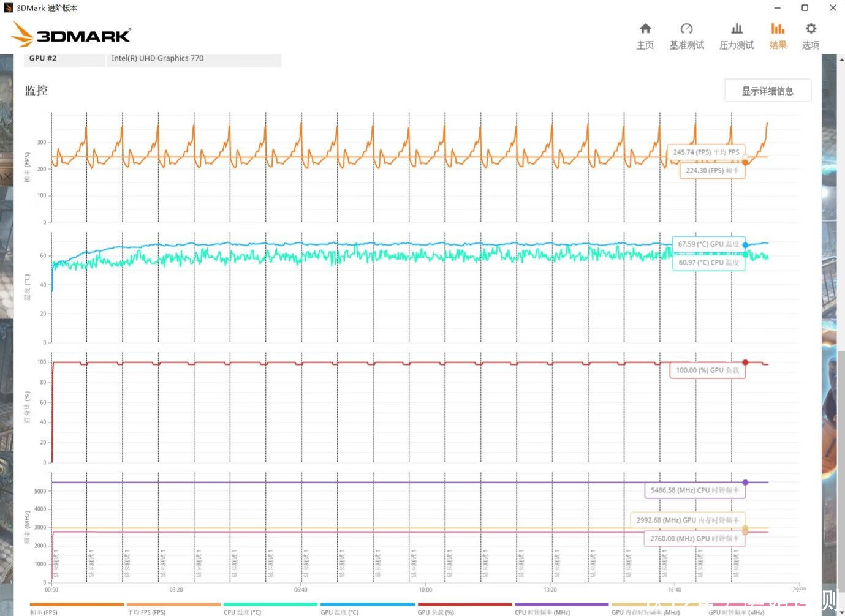This screenshot has width=845, height=616.
Task: Click the blue GPU temperature data point marker
Action: 745,245
